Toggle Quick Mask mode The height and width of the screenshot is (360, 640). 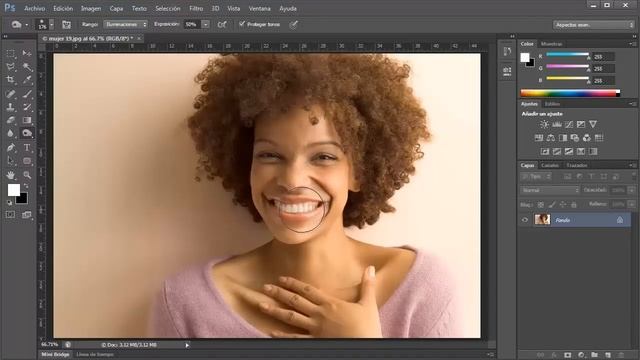[x=10, y=214]
